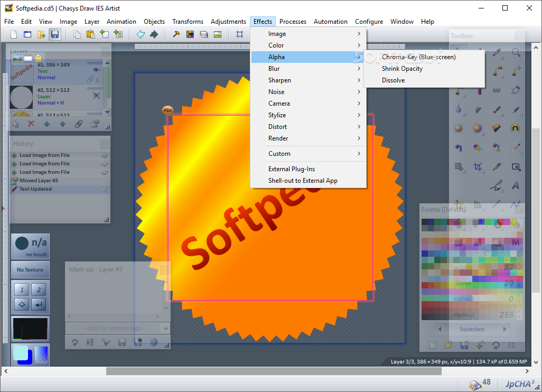This screenshot has height=392, width=542.
Task: Open the common tags dropdown in Mark-up panel
Action: pos(117,328)
